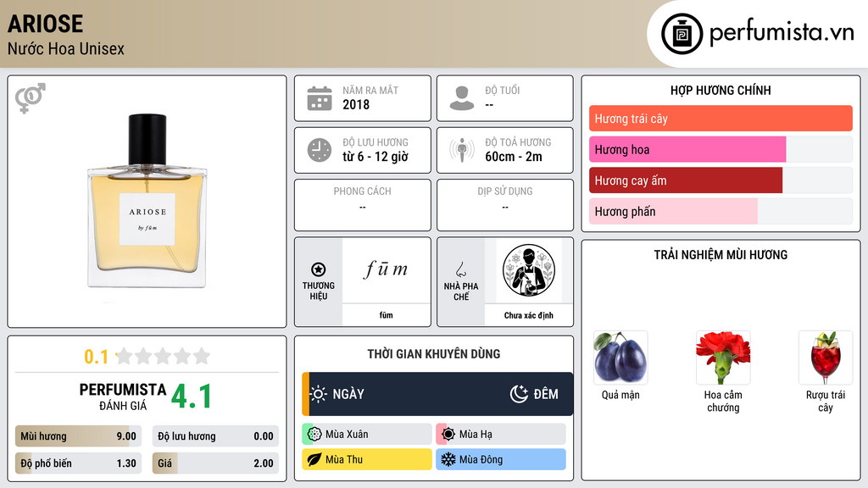Click the Ariose perfume bottle image

(x=147, y=201)
